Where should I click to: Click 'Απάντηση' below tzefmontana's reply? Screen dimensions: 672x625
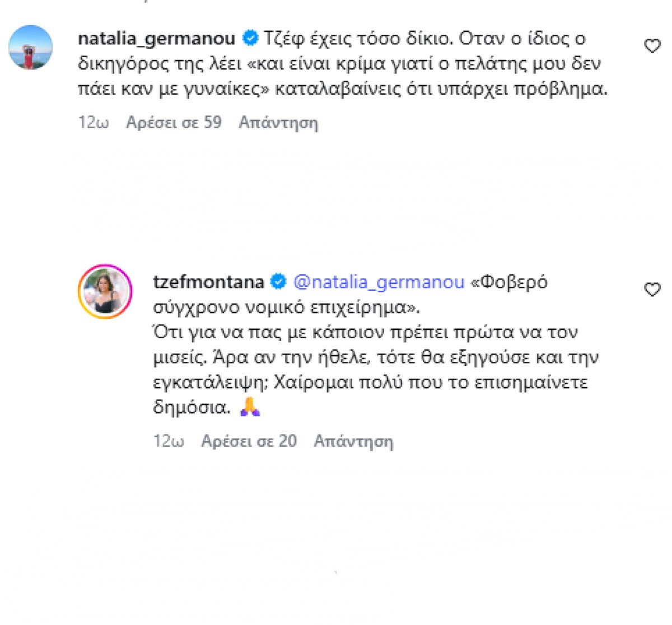(x=354, y=441)
